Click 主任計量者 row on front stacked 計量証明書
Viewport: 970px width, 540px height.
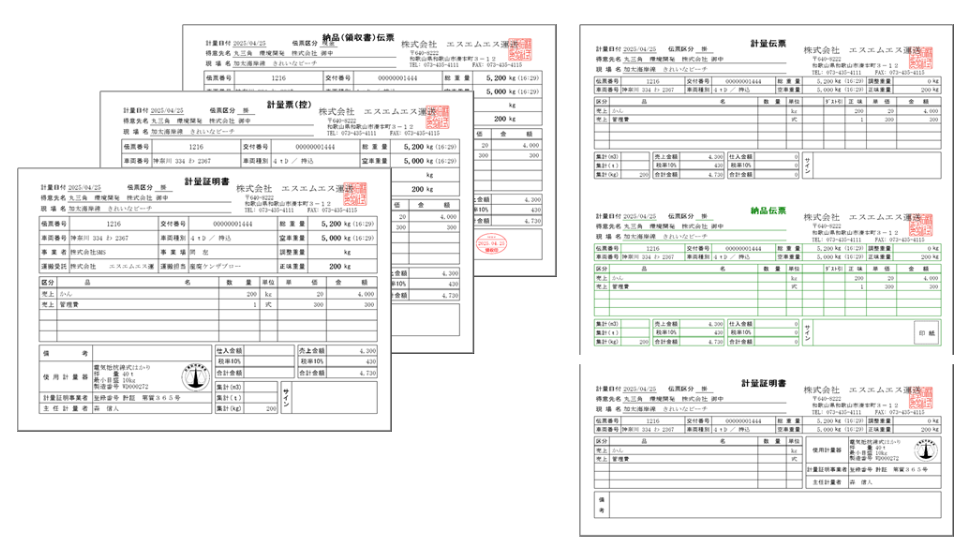(x=126, y=409)
